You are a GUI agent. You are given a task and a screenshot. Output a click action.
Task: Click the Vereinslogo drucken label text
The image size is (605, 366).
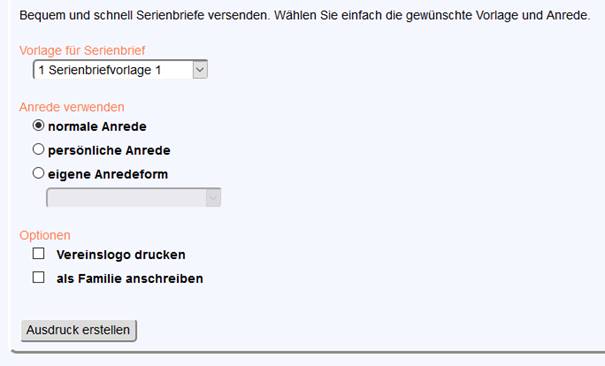coord(121,255)
